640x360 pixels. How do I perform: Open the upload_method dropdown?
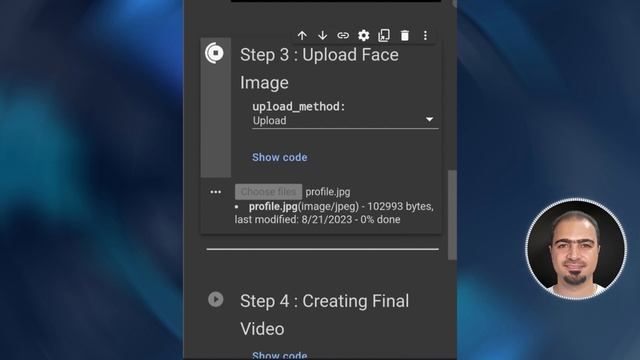tap(345, 120)
